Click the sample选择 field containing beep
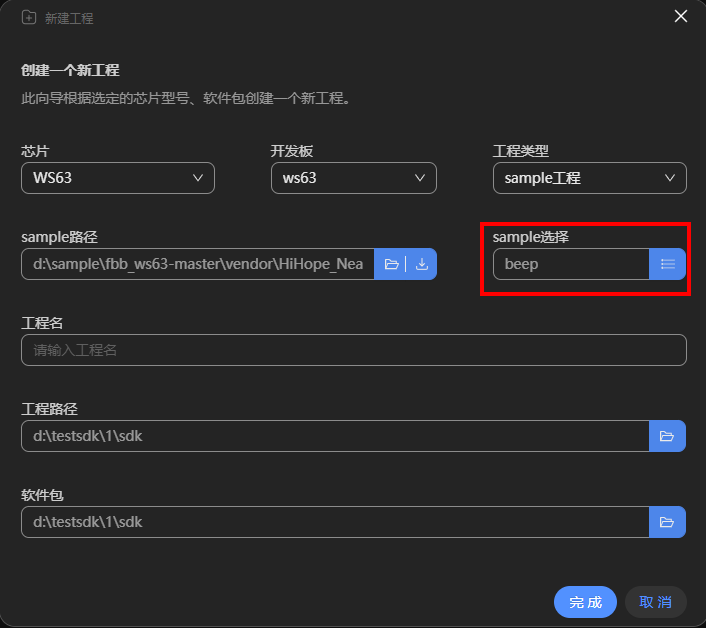The width and height of the screenshot is (706, 628). pos(570,264)
